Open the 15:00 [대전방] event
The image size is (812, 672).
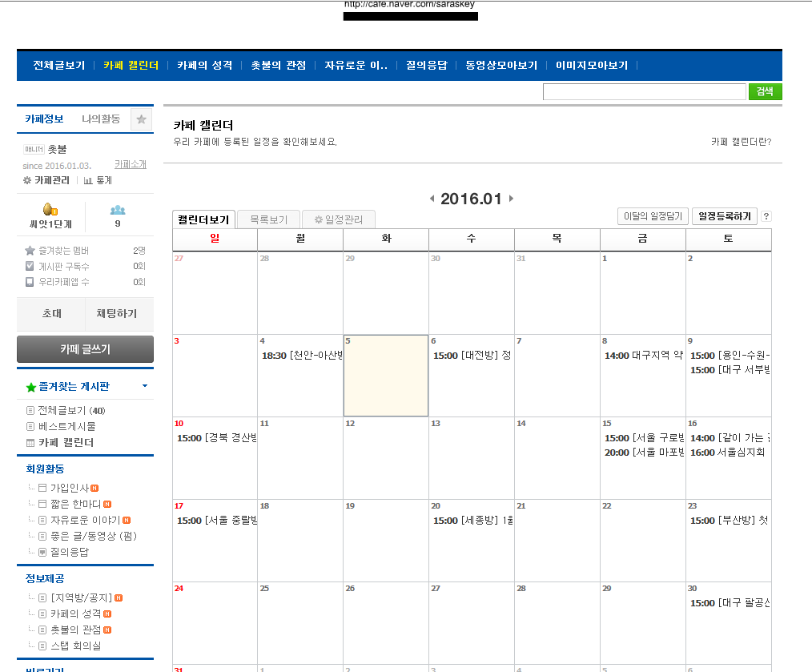tap(472, 356)
